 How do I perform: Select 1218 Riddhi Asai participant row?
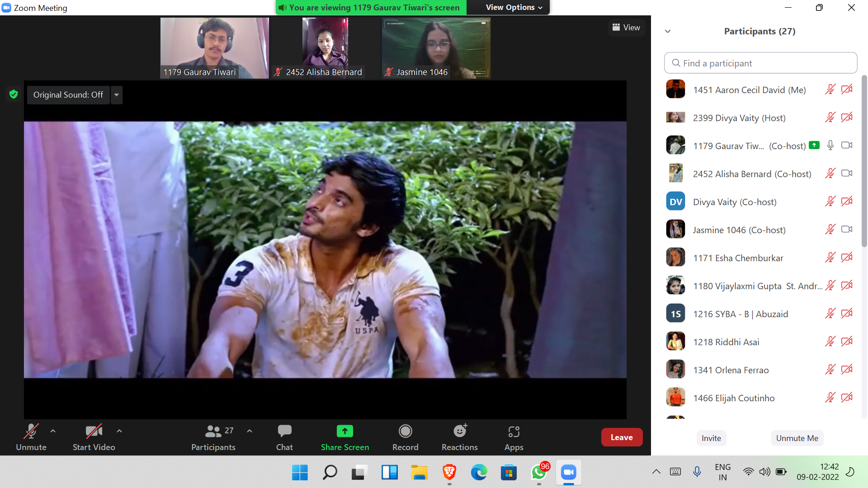pos(760,342)
